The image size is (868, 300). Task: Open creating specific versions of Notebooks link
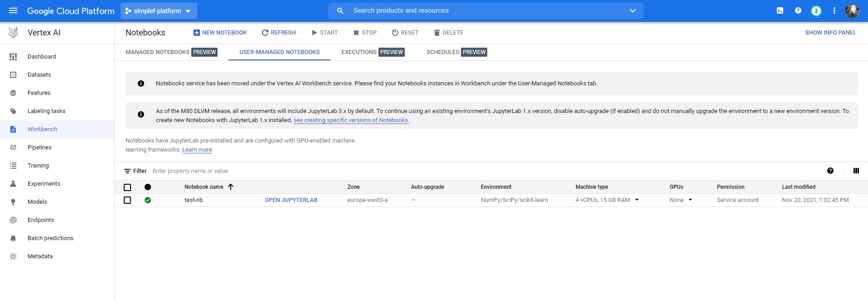point(351,120)
